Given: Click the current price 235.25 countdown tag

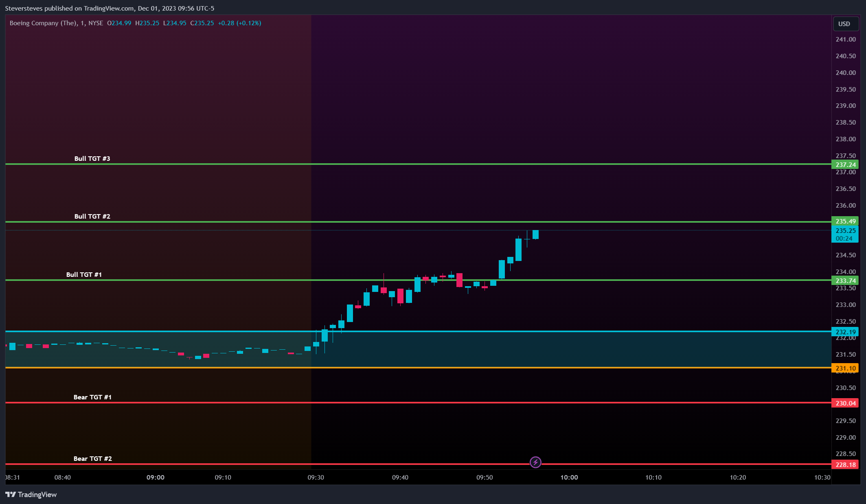Looking at the screenshot, I should [x=845, y=234].
